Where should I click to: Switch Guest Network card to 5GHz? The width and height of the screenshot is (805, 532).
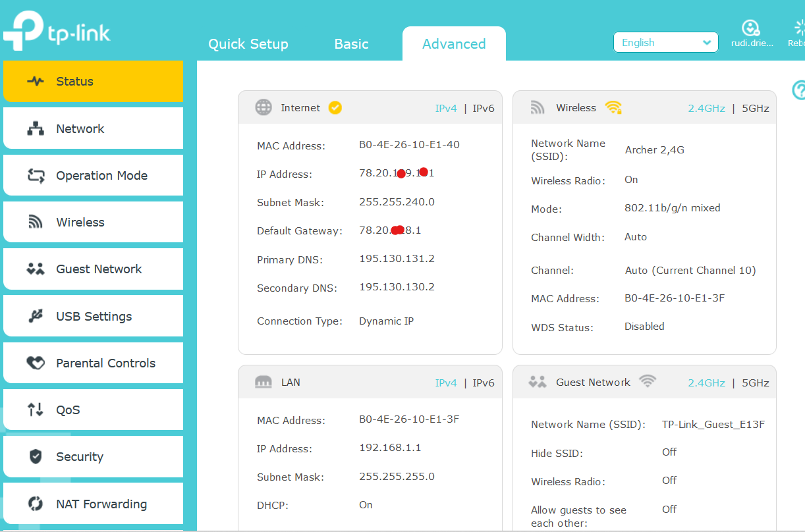tap(756, 383)
